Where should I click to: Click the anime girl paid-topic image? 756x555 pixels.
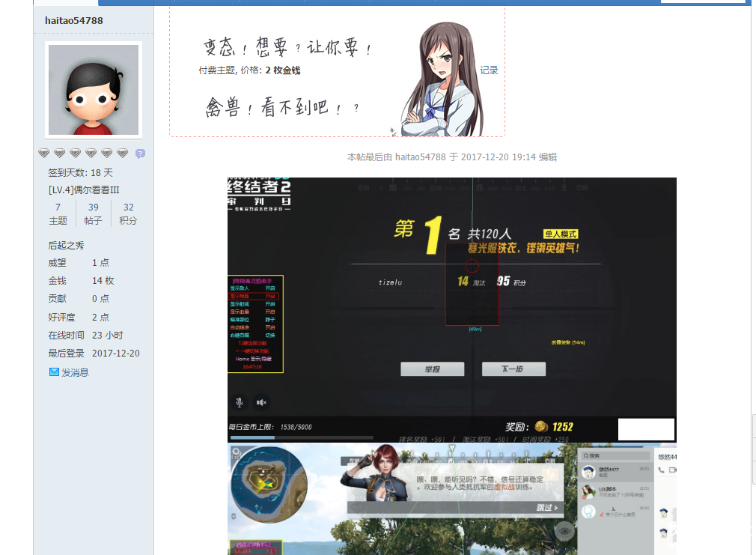tap(442, 79)
